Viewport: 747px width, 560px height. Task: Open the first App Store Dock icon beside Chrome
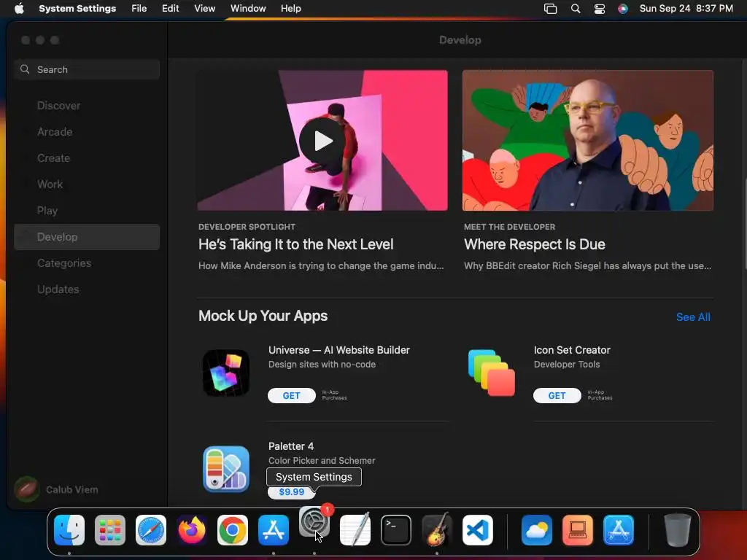click(x=274, y=530)
